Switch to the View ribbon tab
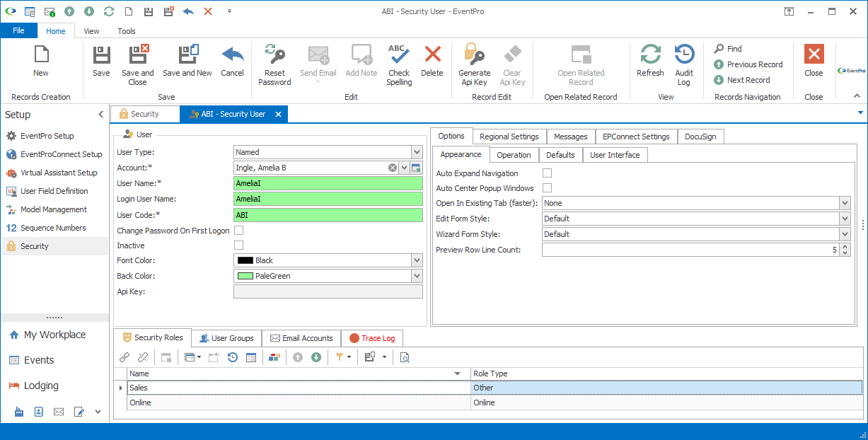This screenshot has width=868, height=440. pyautogui.click(x=91, y=31)
